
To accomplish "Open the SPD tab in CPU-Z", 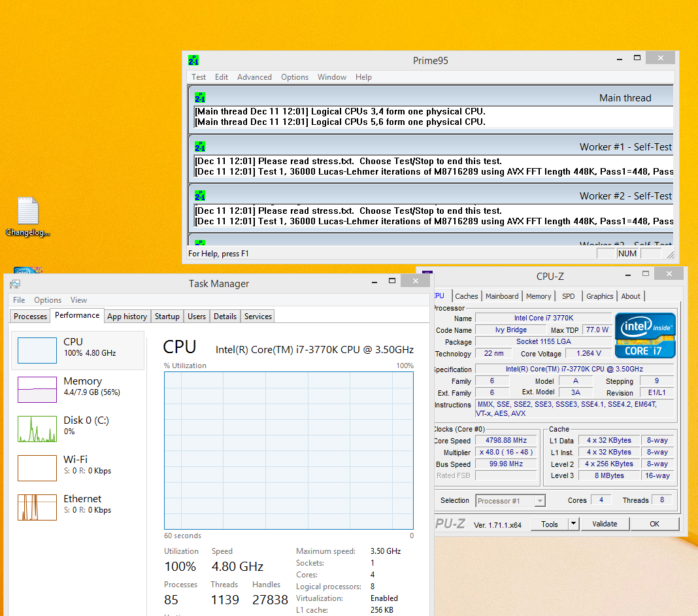I will click(568, 296).
